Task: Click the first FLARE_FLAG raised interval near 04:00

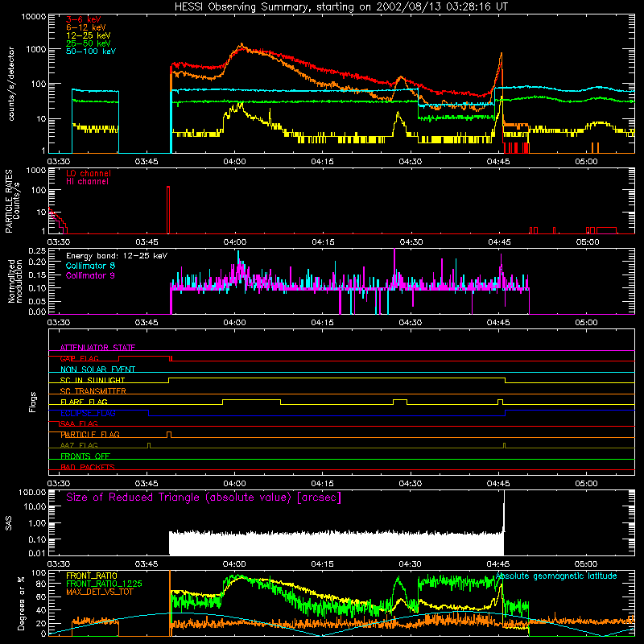Action: coord(252,400)
